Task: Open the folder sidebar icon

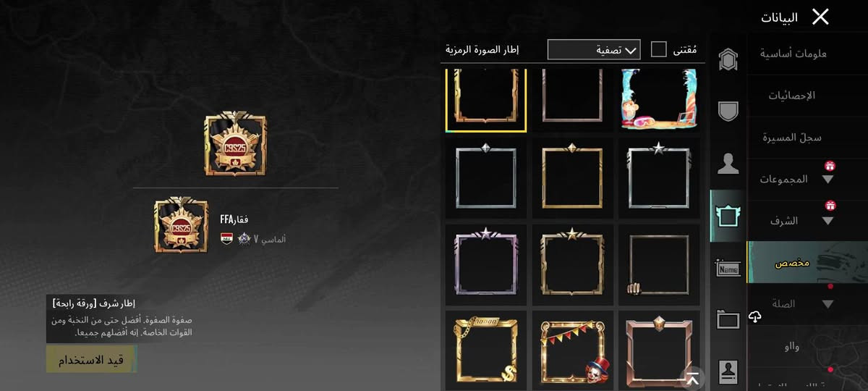Action: pos(728,319)
